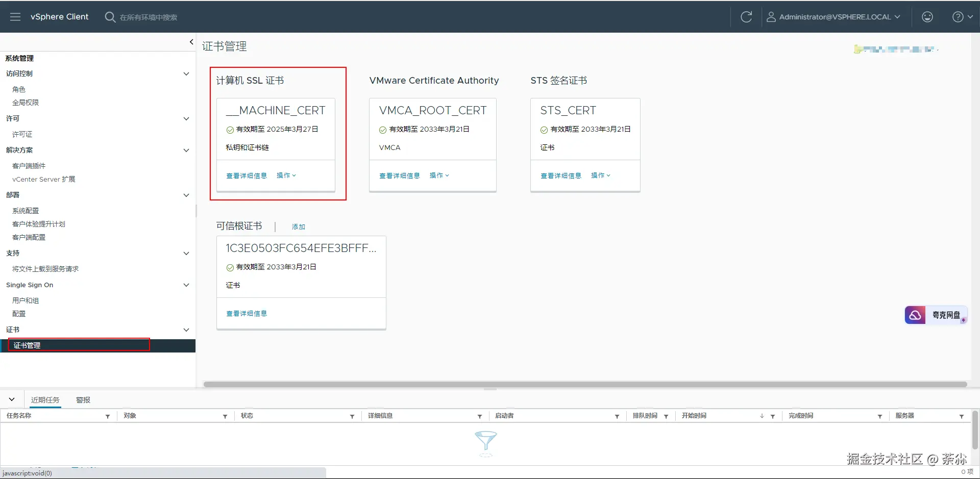Collapse the recent tasks bottom panel
980x479 pixels.
pyautogui.click(x=12, y=399)
